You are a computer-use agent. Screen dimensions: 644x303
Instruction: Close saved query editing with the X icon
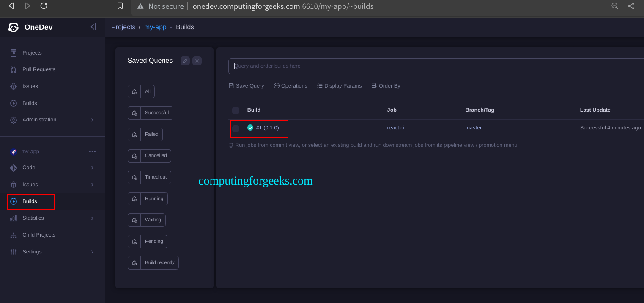point(197,61)
